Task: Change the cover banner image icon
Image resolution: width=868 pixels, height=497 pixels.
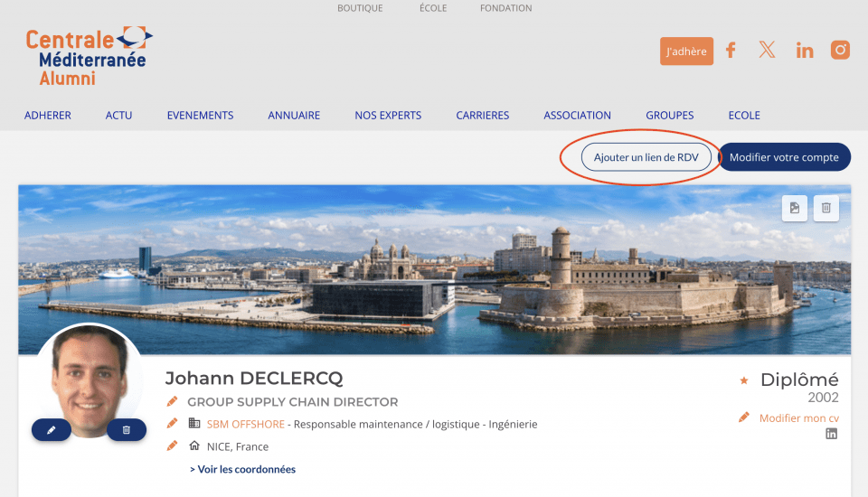Action: [x=795, y=208]
